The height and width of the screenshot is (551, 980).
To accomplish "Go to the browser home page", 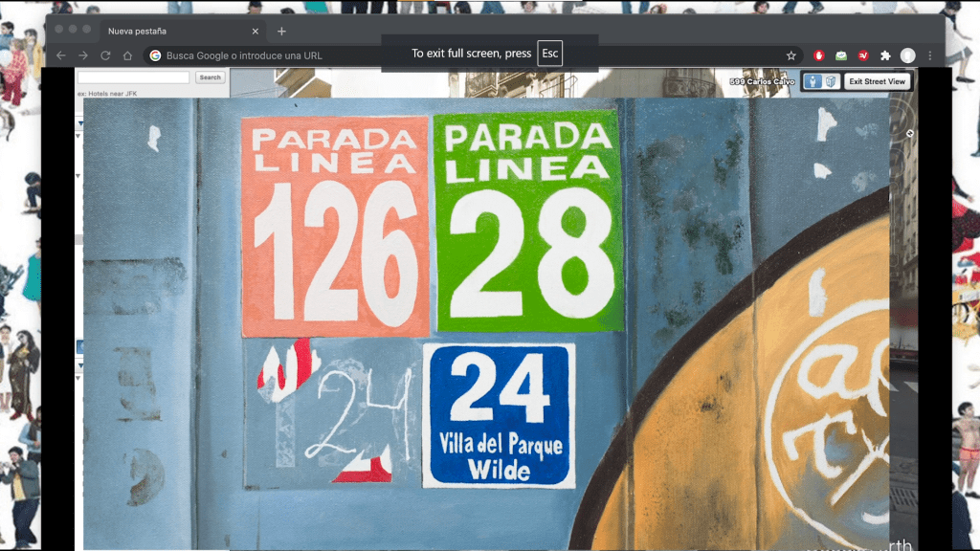I will (127, 55).
